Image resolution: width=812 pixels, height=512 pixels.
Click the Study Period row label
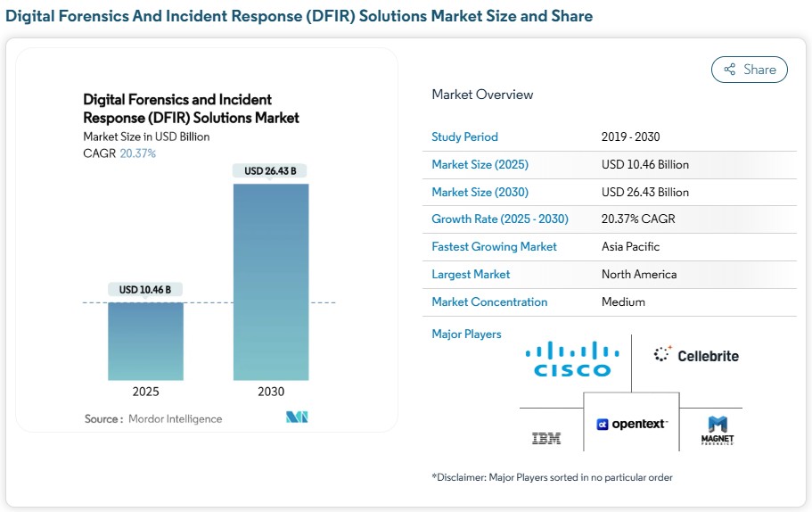[464, 137]
